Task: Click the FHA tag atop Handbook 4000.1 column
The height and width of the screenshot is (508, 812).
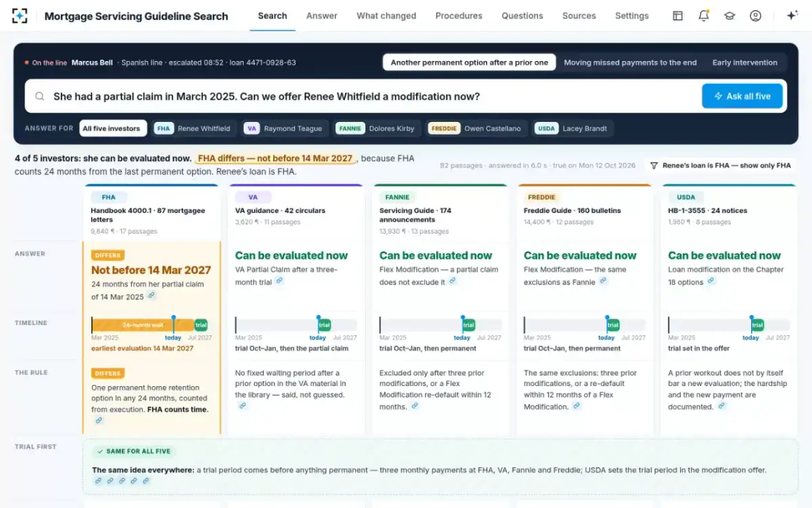Action: coord(109,197)
